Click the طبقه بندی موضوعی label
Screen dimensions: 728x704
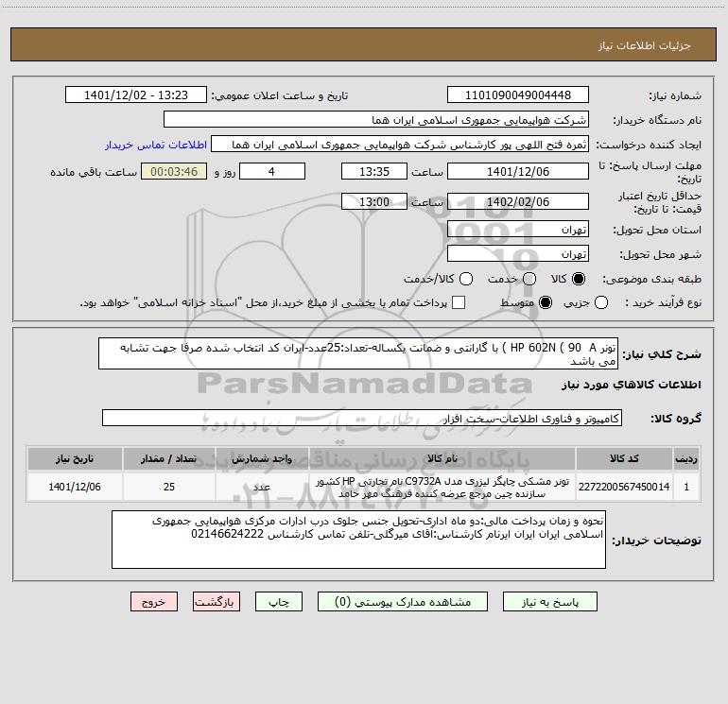coord(651,280)
